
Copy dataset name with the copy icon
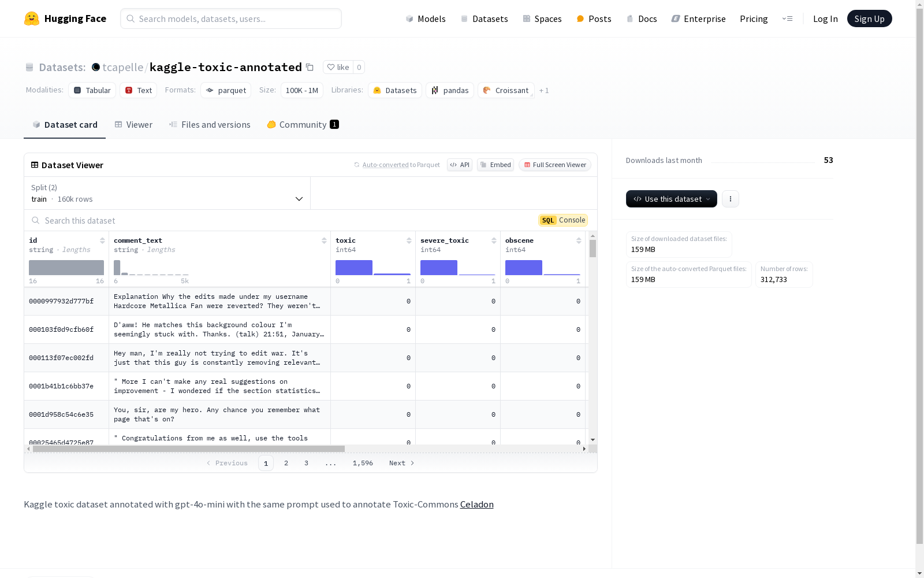pos(310,67)
